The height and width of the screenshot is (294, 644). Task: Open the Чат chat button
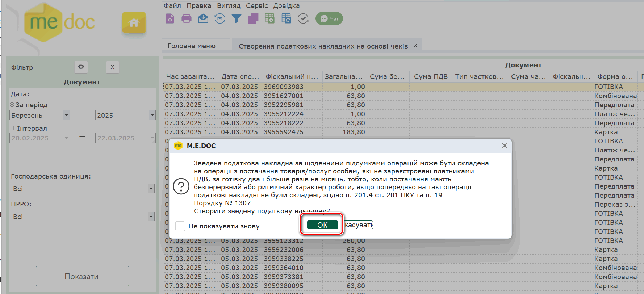point(329,18)
